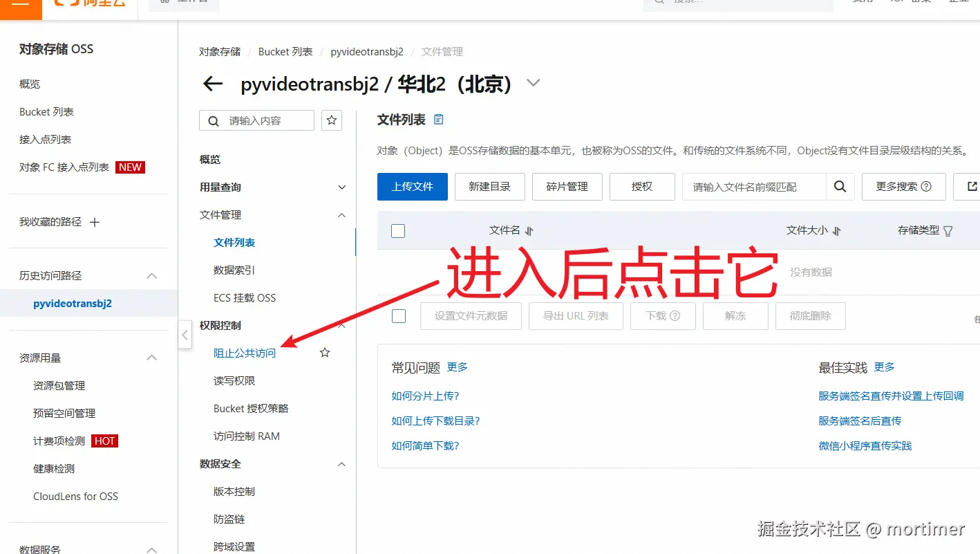Click the magnifier in 请输入内容 search box
Image resolution: width=980 pixels, height=554 pixels.
point(214,121)
